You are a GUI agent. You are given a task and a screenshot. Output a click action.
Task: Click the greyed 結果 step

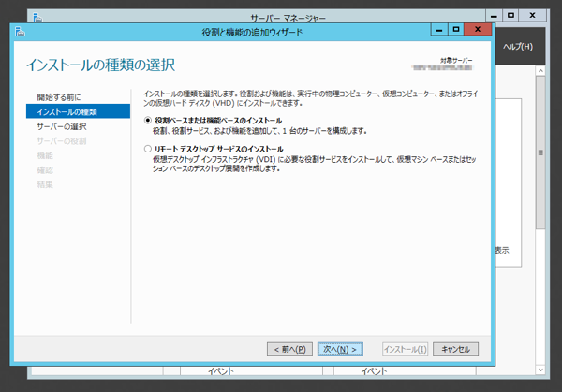click(45, 184)
